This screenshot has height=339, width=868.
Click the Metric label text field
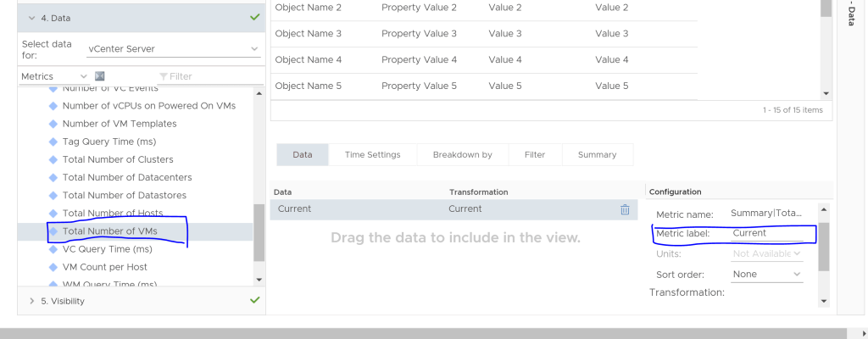(766, 233)
